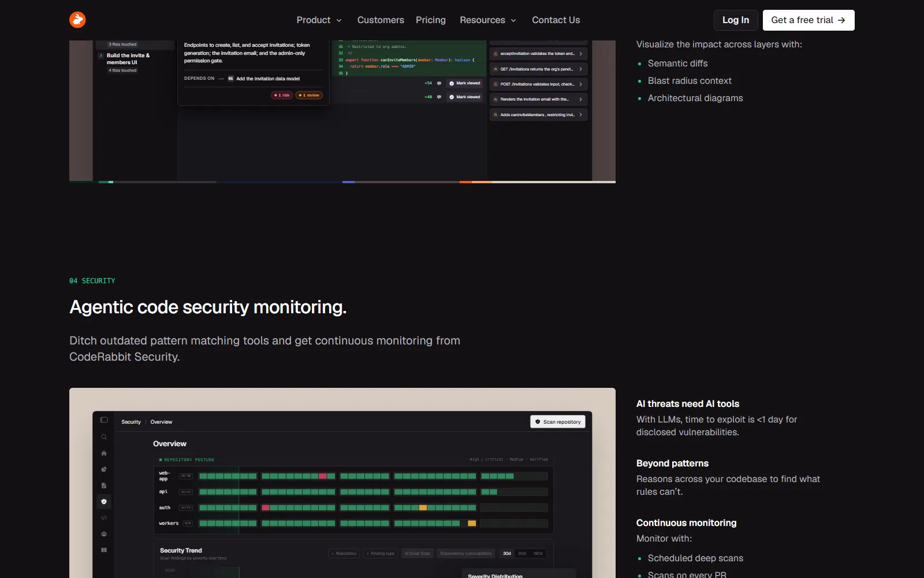Click the comment icon beside +48
924x578 pixels.
pos(439,97)
